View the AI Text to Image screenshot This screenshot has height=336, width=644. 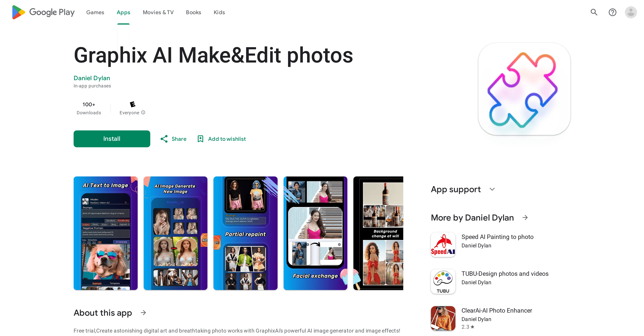pos(105,233)
